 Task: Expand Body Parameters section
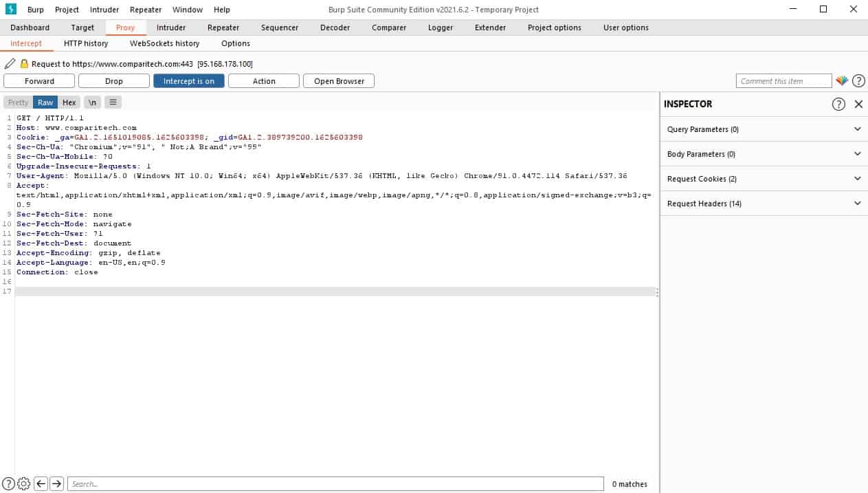764,154
